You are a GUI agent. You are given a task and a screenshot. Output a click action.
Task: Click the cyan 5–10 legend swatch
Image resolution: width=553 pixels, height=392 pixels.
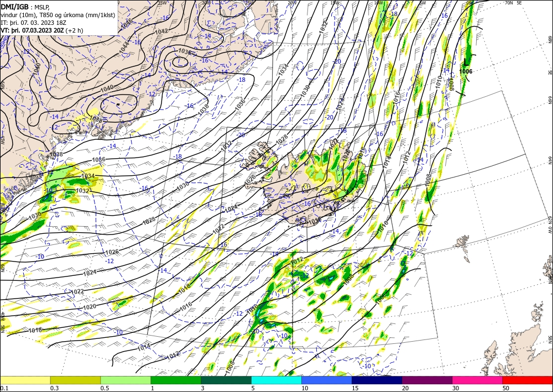(x=276, y=380)
